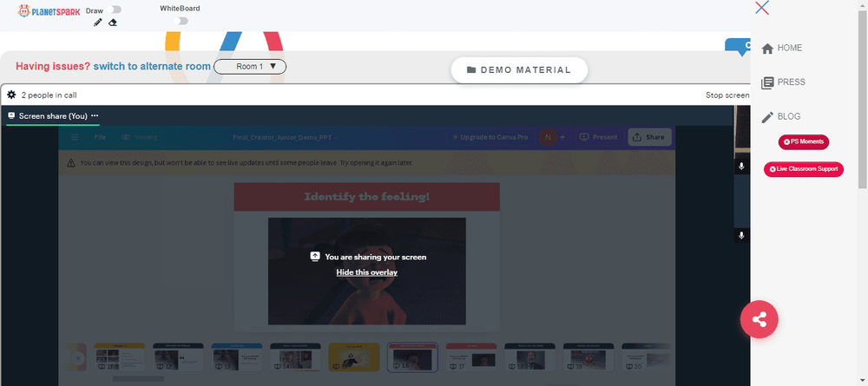
Task: Click the Identify the feeling! slide heading
Action: [367, 197]
